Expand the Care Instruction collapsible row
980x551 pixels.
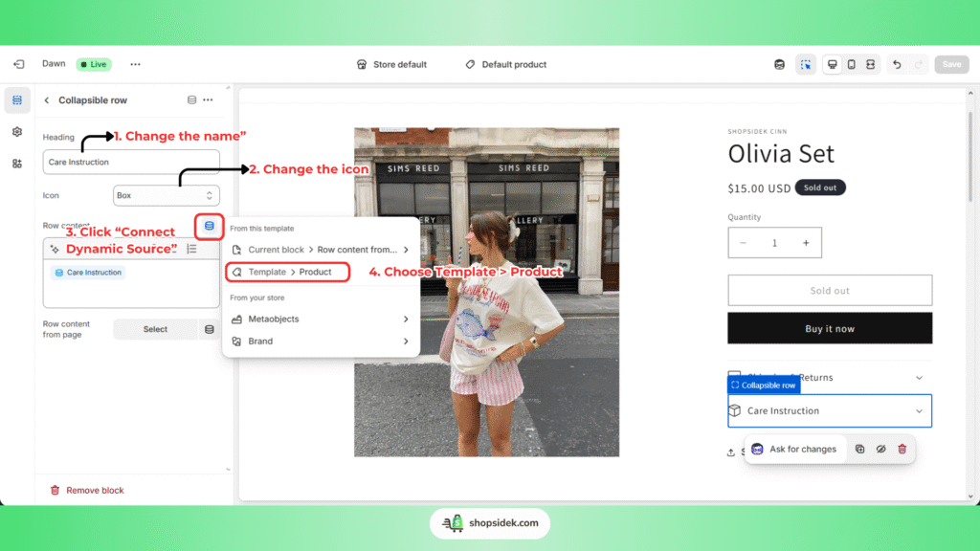coord(829,411)
